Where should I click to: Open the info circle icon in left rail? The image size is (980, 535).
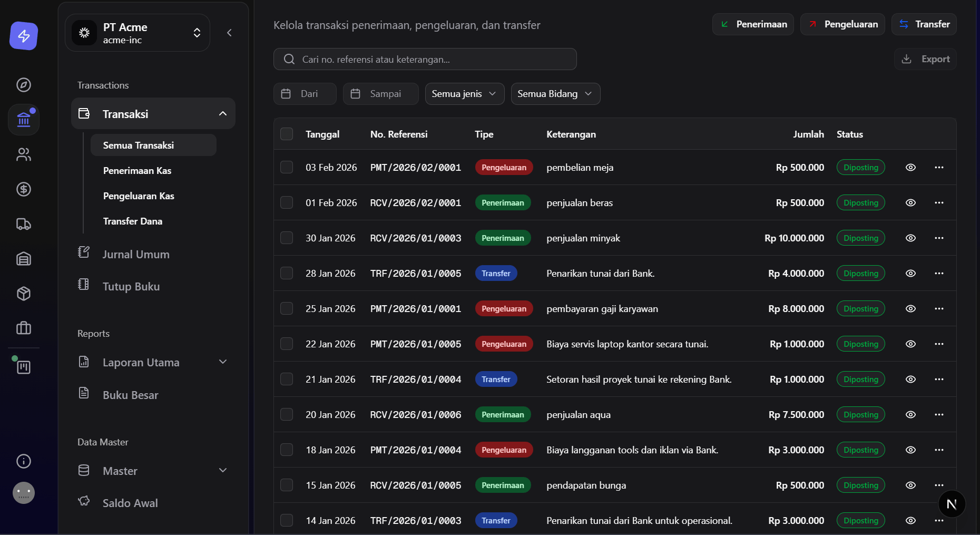click(24, 461)
